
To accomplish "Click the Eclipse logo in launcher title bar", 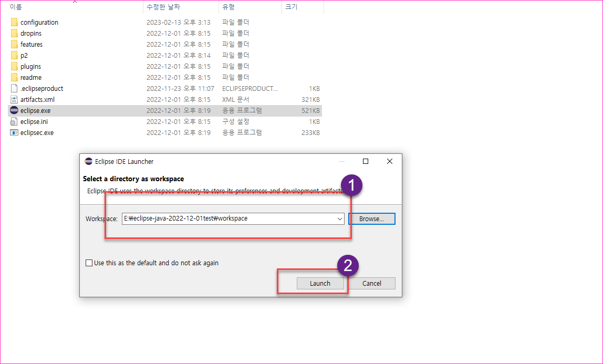I will click(88, 161).
